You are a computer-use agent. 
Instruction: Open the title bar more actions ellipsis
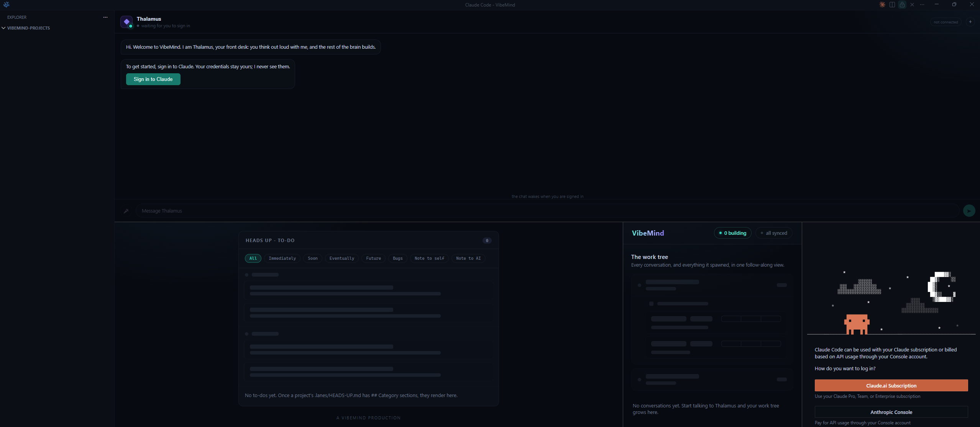click(x=922, y=5)
